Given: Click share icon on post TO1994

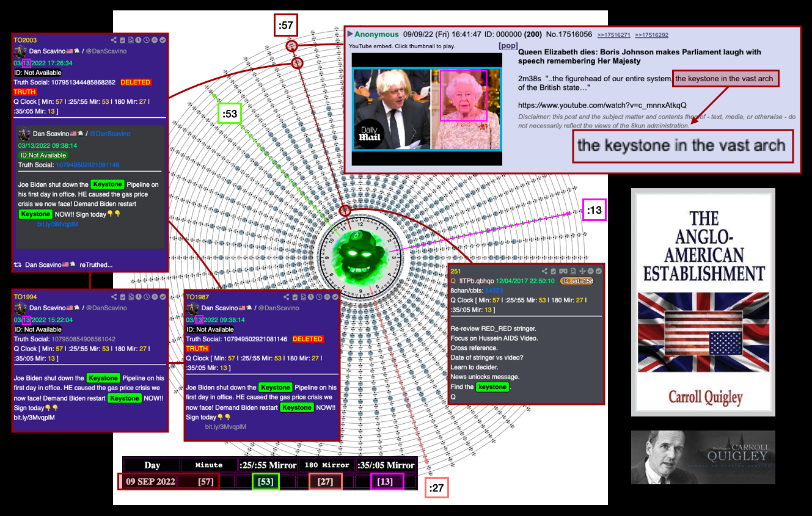Looking at the screenshot, I should pos(114,297).
